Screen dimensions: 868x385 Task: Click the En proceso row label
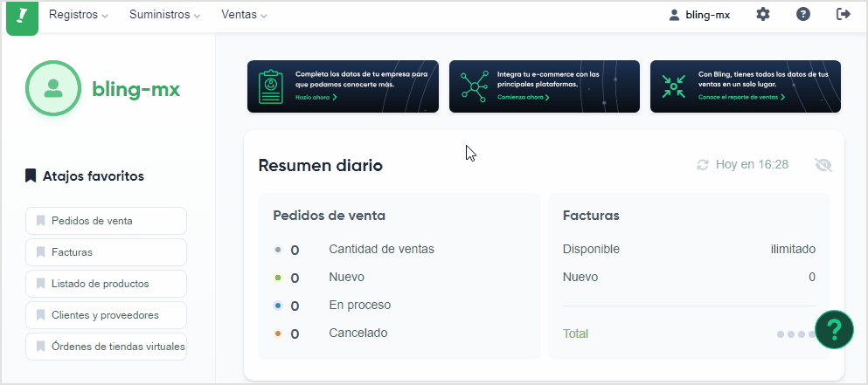coord(360,306)
